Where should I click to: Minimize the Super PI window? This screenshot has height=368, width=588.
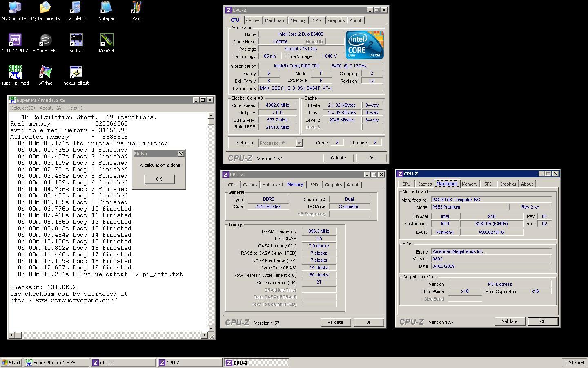pyautogui.click(x=196, y=100)
